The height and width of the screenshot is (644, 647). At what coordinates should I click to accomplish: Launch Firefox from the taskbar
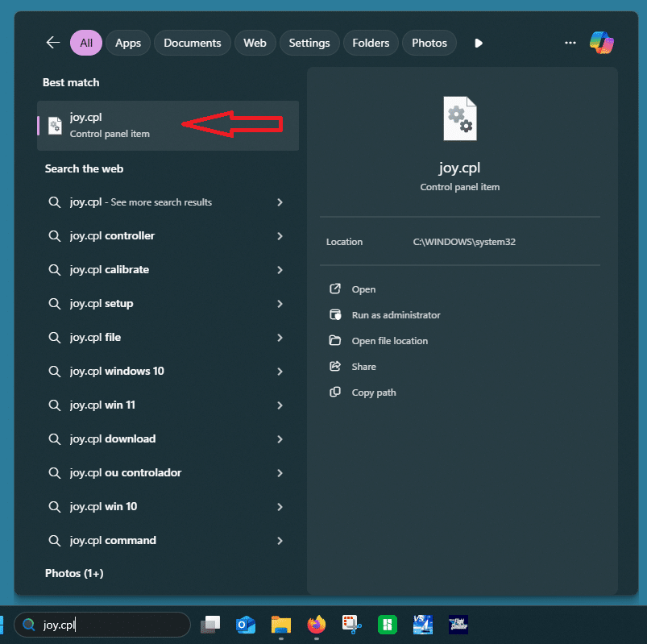317,624
